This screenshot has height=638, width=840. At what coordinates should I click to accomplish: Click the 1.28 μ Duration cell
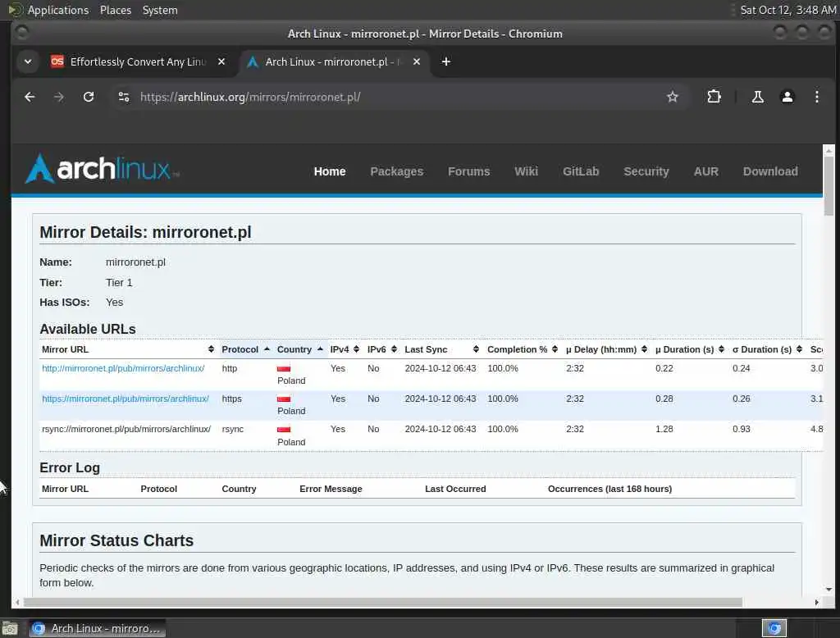[664, 430]
